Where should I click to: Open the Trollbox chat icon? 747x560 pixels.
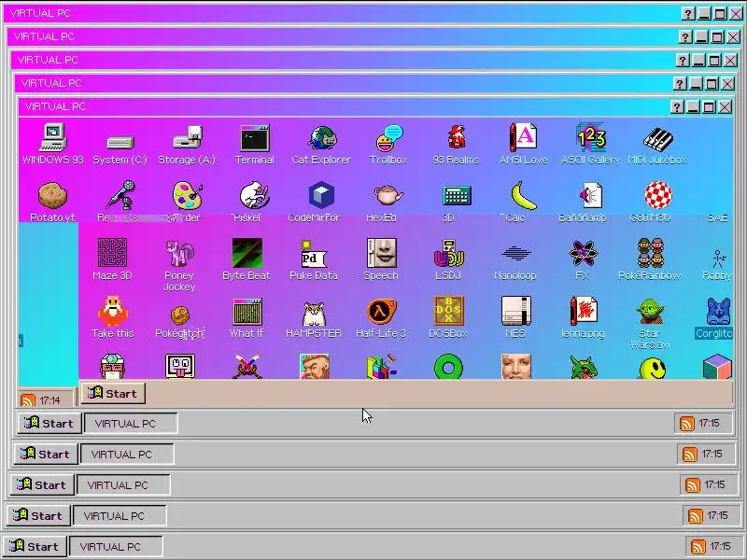pyautogui.click(x=389, y=137)
